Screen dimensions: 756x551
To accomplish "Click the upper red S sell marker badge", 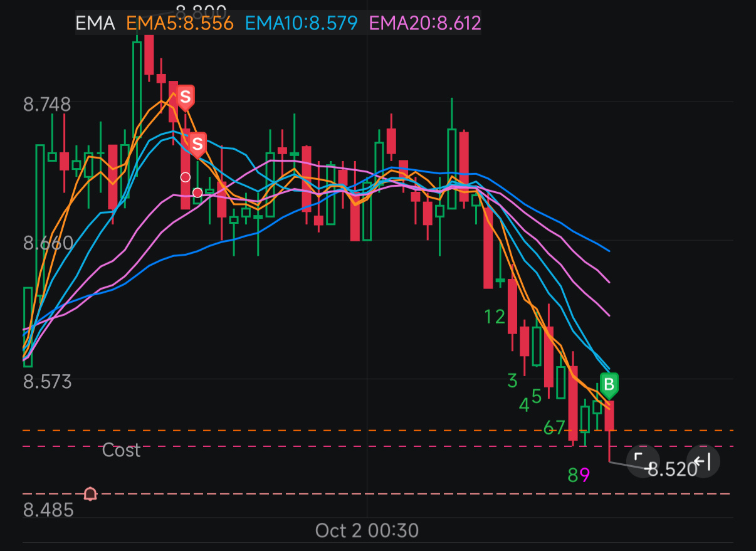I will 185,97.
